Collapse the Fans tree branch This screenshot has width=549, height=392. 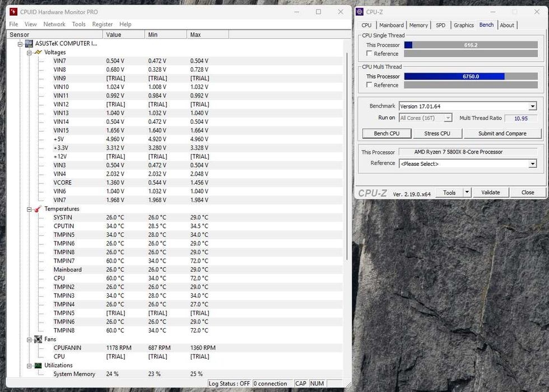pyautogui.click(x=29, y=339)
